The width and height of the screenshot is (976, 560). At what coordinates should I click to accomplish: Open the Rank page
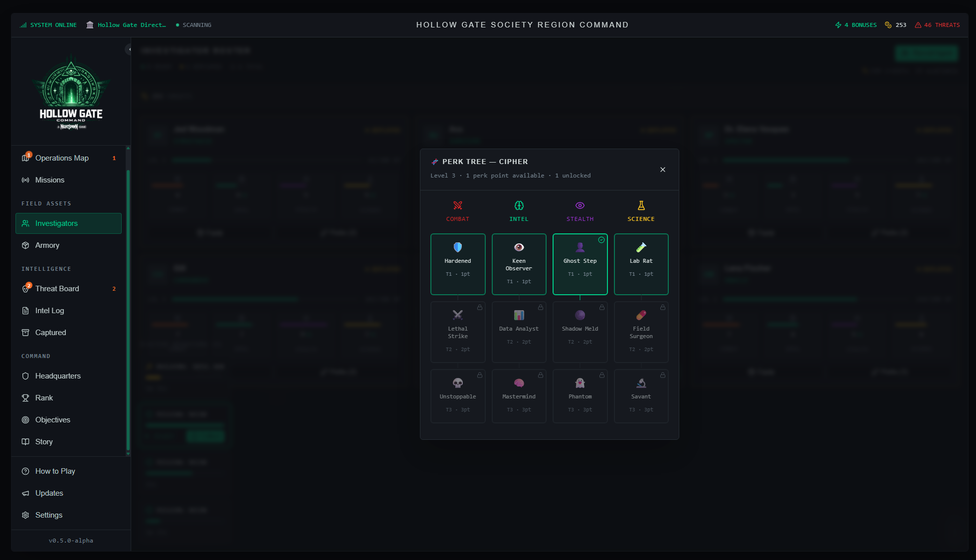point(68,398)
